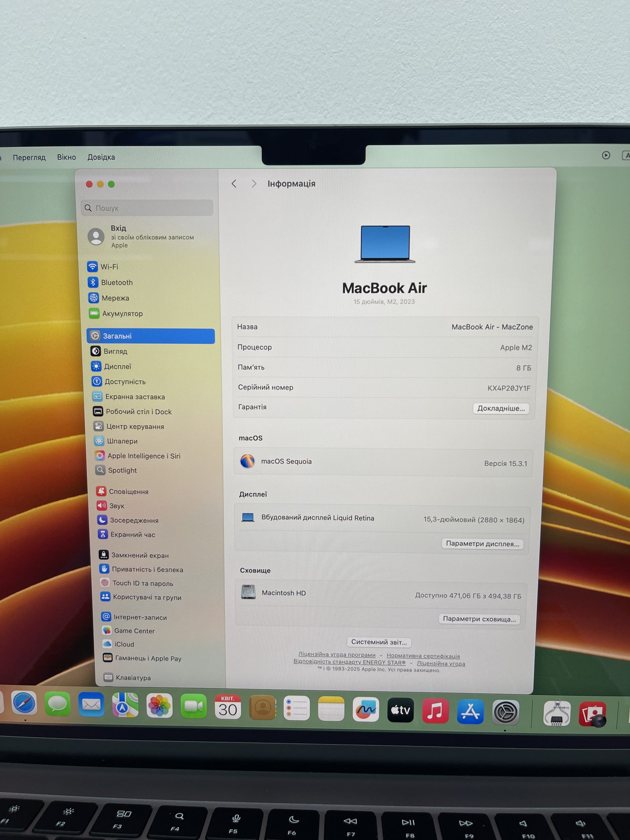Screen dimensions: 630x840
Task: Open Параметри дисплея button
Action: click(x=482, y=543)
